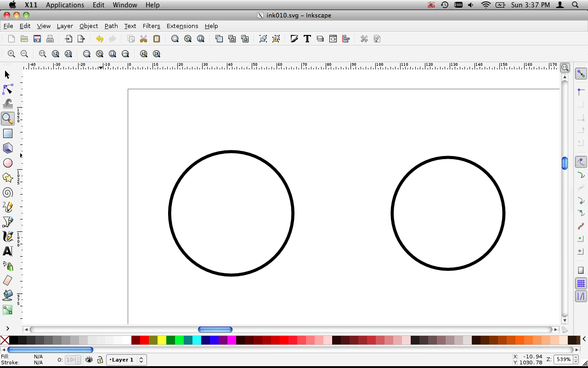Screen dimensions: 588x368
Task: Expand the color palette menu arrow
Action: click(x=584, y=339)
